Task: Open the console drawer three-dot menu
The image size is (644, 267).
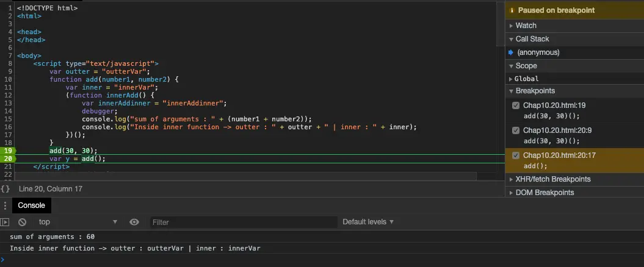Action: [5, 205]
